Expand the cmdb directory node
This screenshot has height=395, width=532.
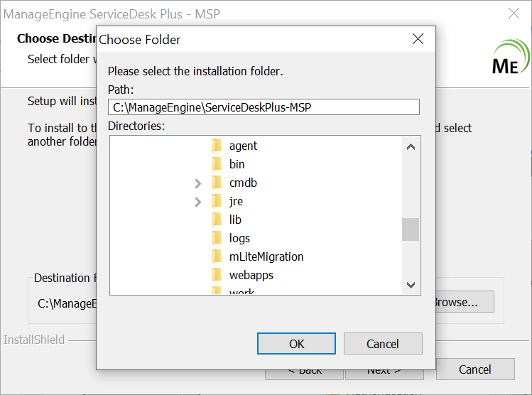198,183
